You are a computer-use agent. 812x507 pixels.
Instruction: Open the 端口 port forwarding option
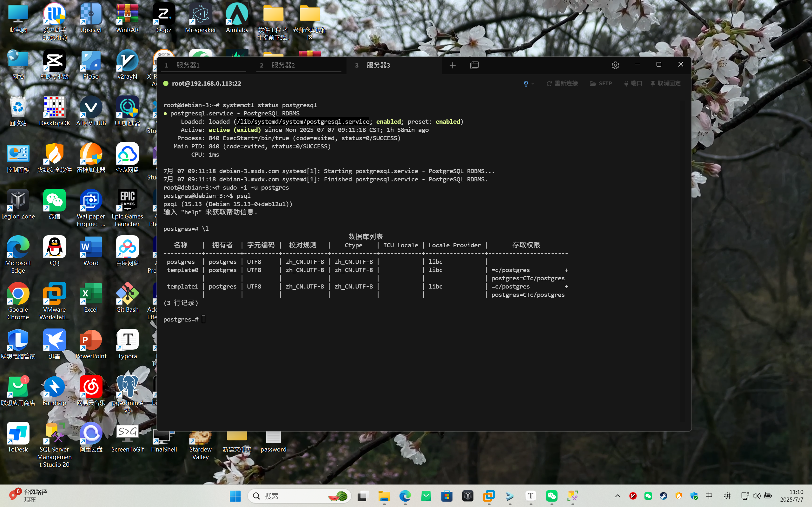pyautogui.click(x=633, y=83)
